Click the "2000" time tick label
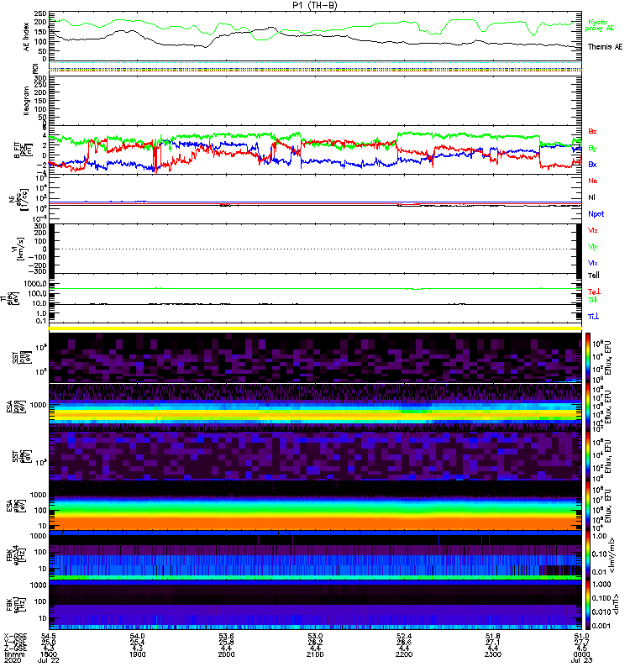630x672 pixels. coord(226,654)
